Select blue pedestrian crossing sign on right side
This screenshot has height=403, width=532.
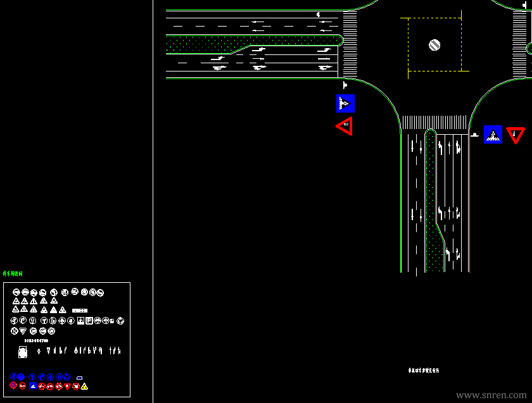(x=493, y=134)
